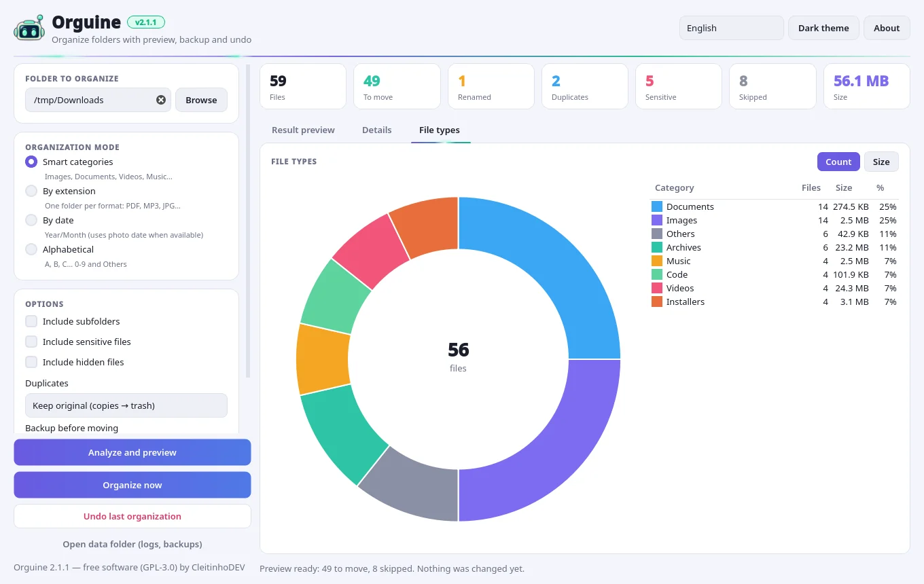The height and width of the screenshot is (584, 924).
Task: Open the English language dropdown
Action: pos(732,28)
